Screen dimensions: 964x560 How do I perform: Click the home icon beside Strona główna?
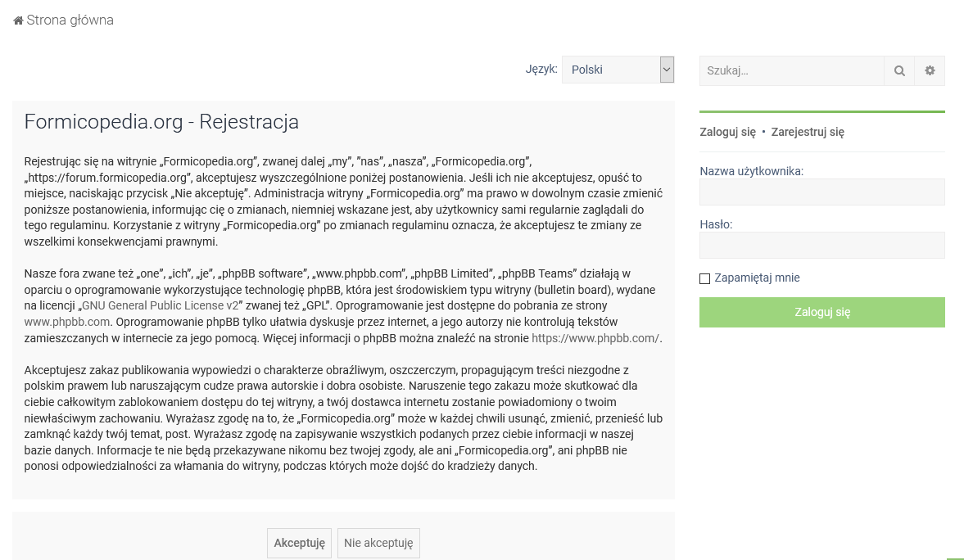click(18, 20)
